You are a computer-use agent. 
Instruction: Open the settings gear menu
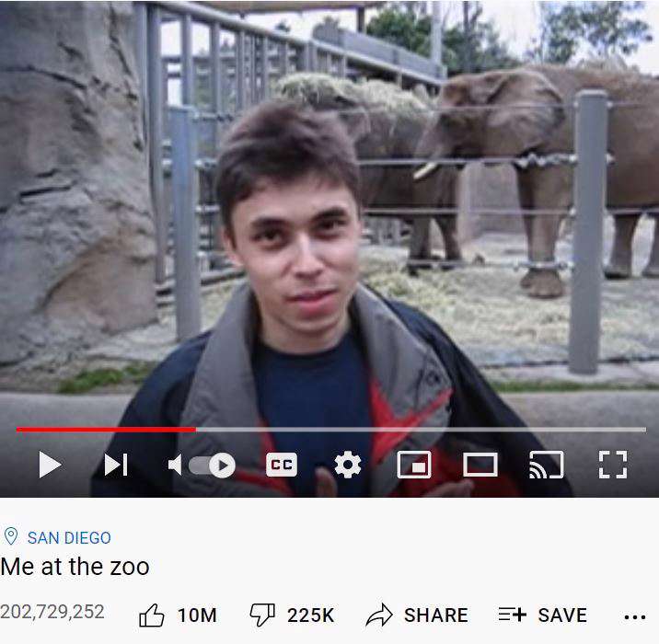pyautogui.click(x=348, y=465)
